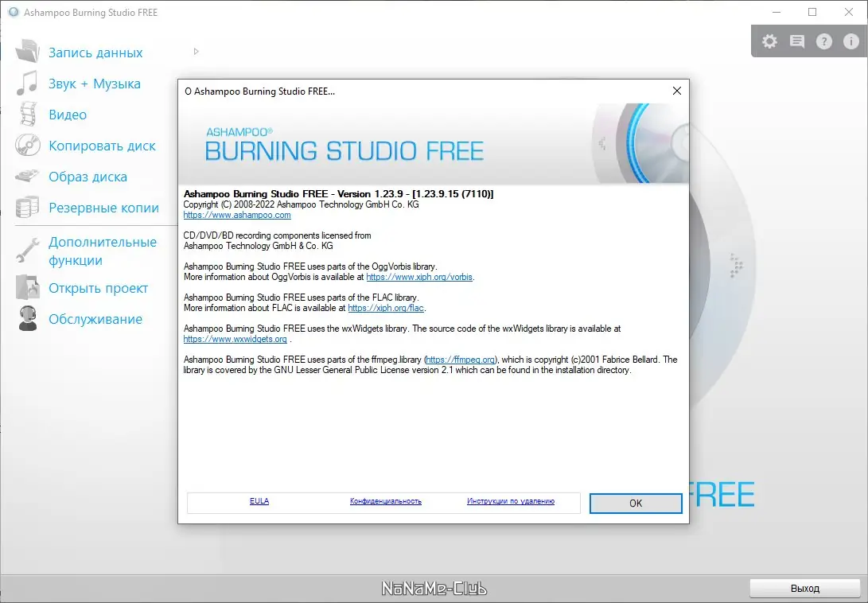Open the Конфиденциальность link
Image resolution: width=868 pixels, height=603 pixels.
386,501
